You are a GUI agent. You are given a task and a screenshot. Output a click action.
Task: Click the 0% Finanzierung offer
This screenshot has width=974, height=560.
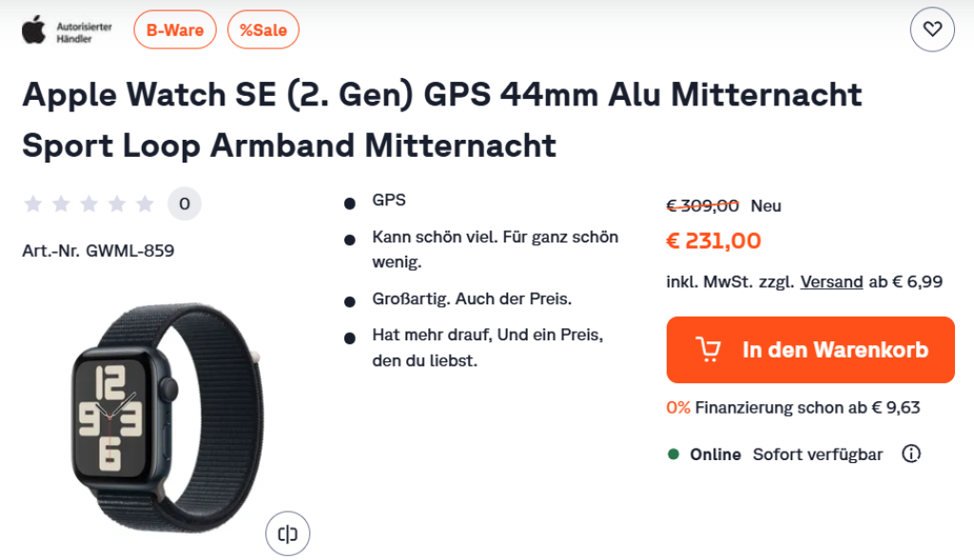(x=793, y=408)
